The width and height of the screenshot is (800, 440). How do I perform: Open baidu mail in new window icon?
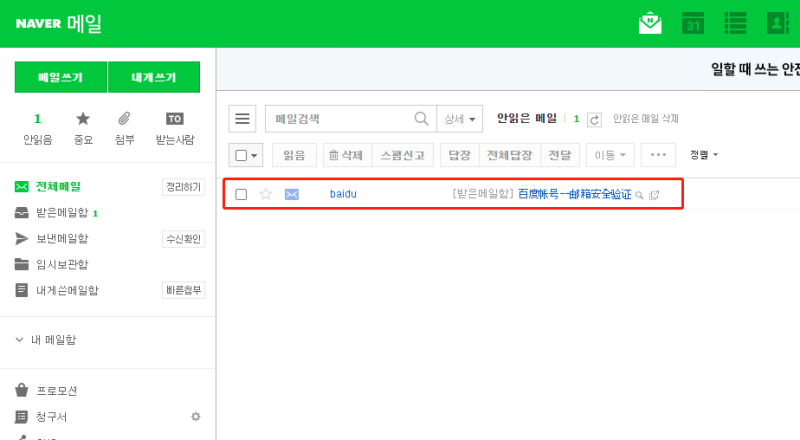[654, 194]
